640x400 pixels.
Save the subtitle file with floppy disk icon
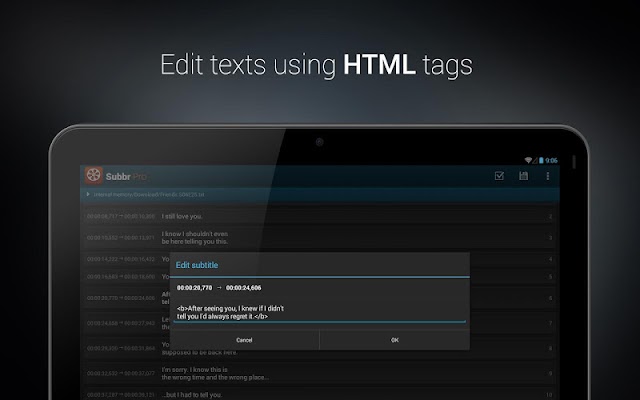click(x=523, y=176)
